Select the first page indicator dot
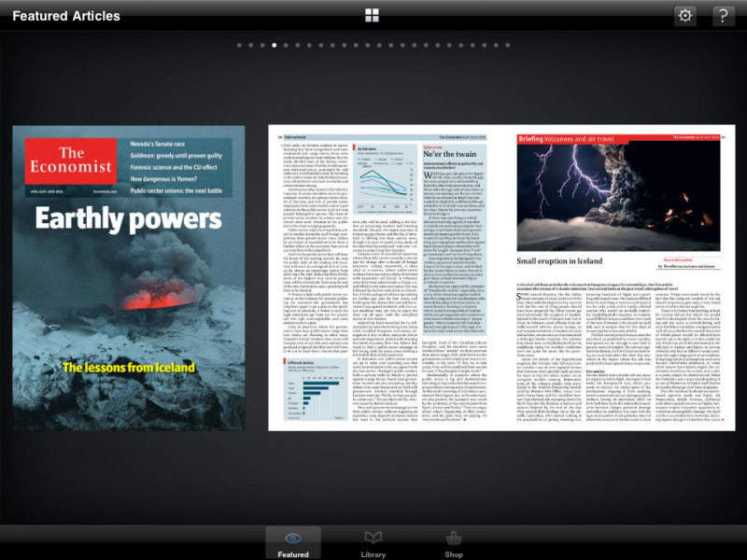 point(239,45)
